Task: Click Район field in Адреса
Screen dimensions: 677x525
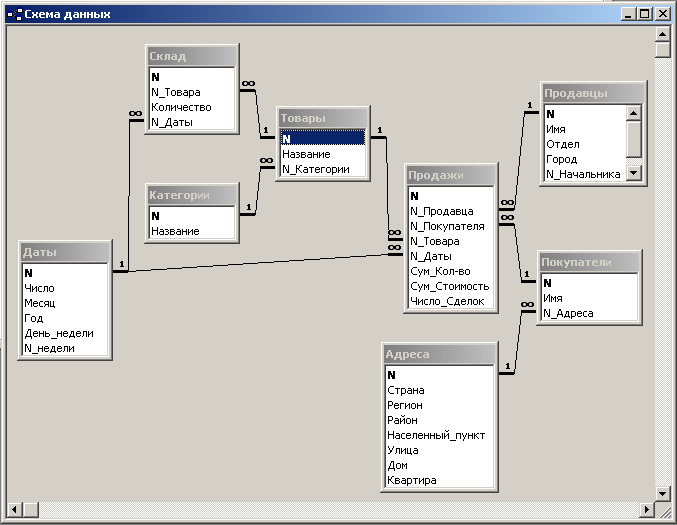Action: (439, 420)
